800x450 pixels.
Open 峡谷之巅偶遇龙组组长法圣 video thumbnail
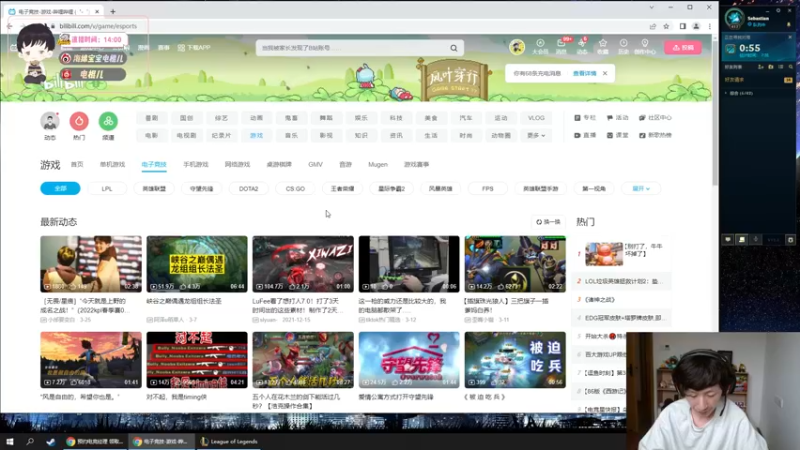[x=197, y=264]
